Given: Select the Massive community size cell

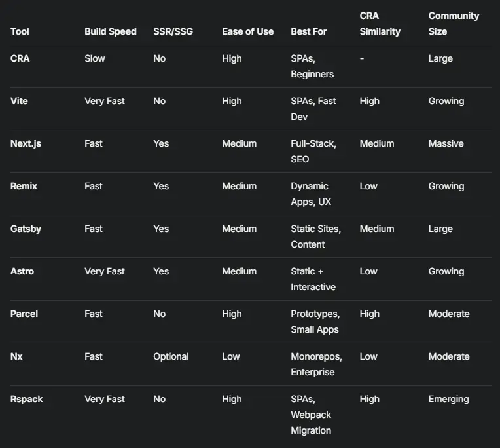Looking at the screenshot, I should pos(446,143).
